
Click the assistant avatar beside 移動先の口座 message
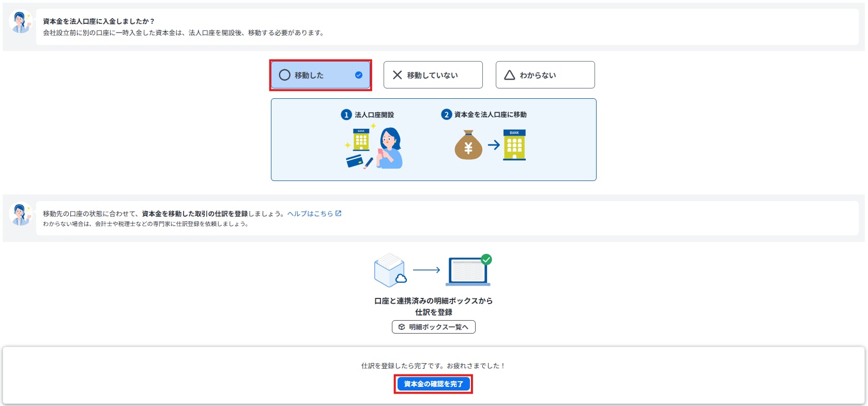pos(21,214)
